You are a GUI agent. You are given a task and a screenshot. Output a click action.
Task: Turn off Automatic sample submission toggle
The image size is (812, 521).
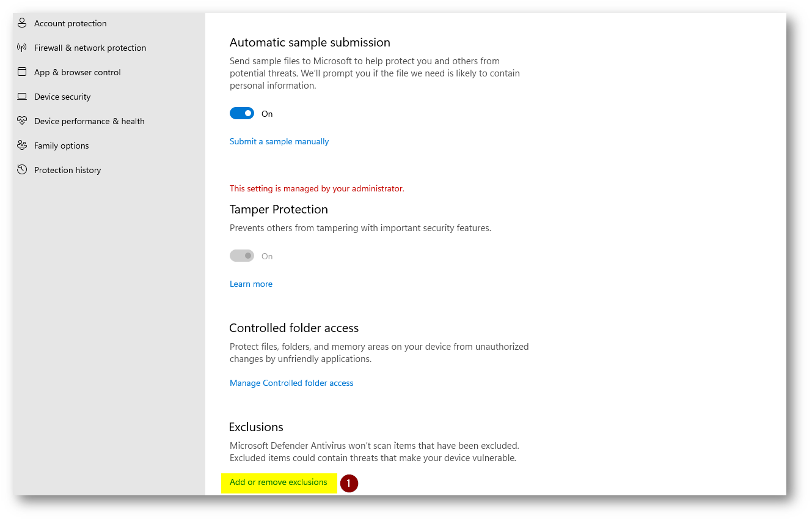(242, 114)
